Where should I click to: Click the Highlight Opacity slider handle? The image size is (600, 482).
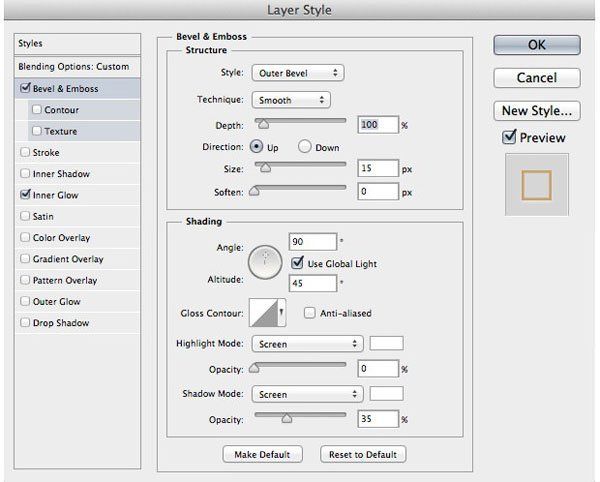click(x=254, y=368)
